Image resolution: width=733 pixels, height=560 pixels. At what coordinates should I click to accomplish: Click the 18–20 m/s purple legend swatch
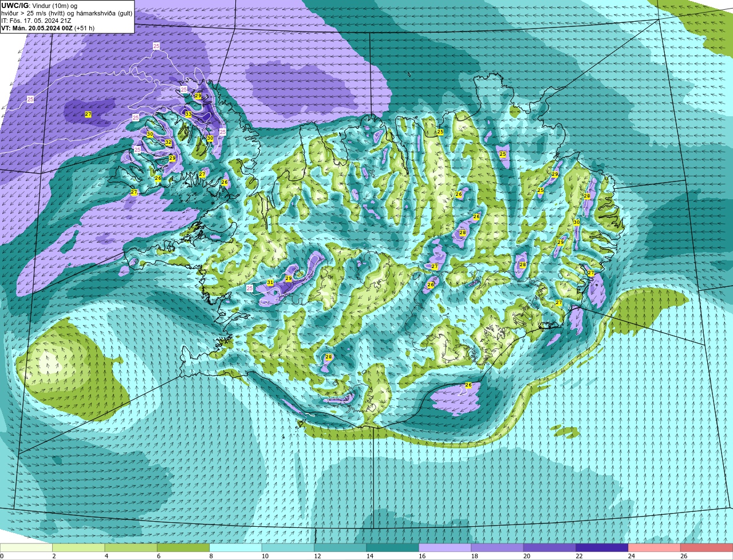[498, 548]
